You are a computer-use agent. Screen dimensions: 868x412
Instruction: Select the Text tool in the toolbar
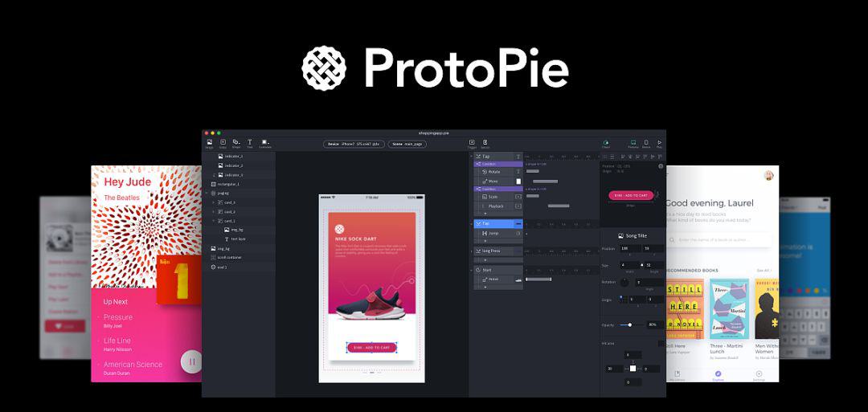click(250, 144)
